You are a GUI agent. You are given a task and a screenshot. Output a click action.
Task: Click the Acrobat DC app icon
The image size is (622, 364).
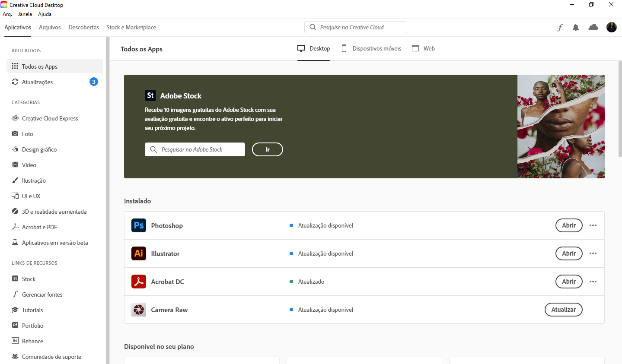pyautogui.click(x=139, y=282)
